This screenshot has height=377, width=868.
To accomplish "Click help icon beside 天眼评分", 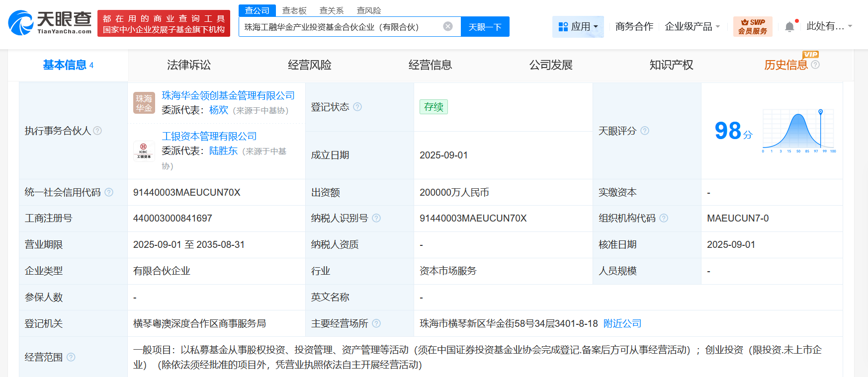I will coord(645,131).
